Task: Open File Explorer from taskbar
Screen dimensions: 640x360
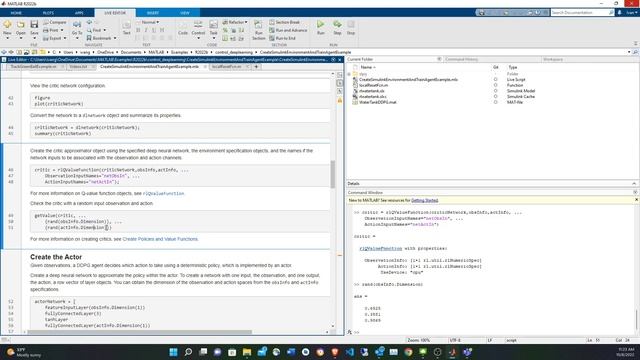Action: (247, 352)
